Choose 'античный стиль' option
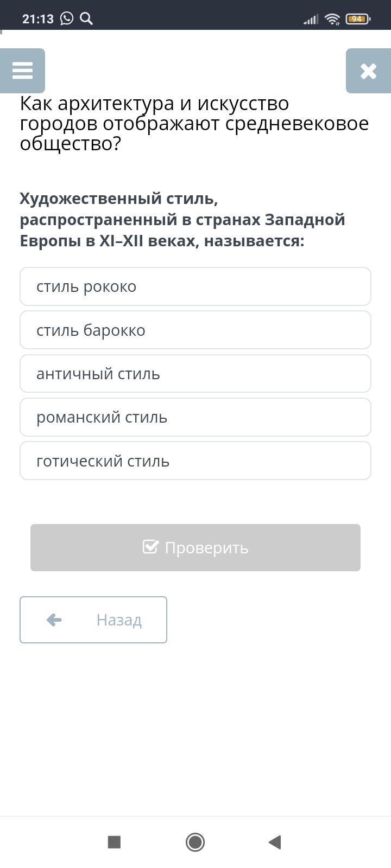Viewport: 391px width, 868px height. [x=195, y=374]
